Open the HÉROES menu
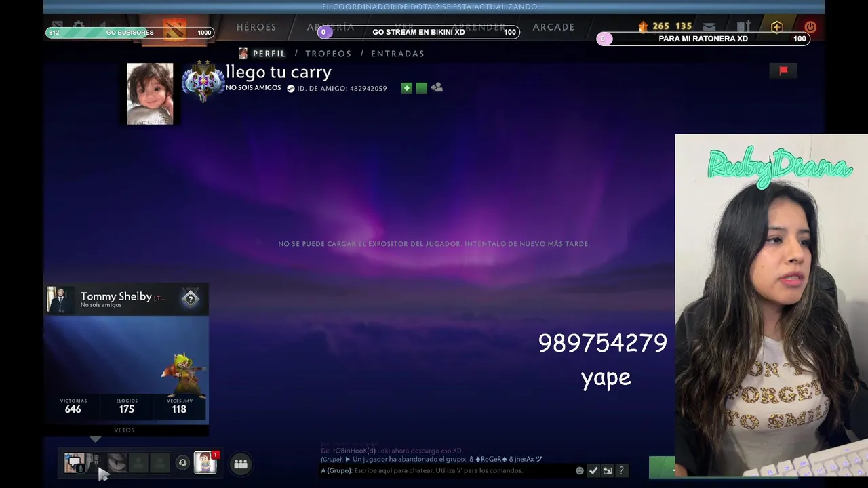 (256, 27)
